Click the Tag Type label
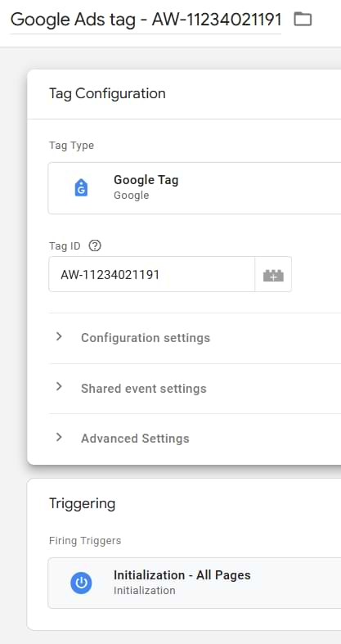The image size is (341, 644). [71, 146]
